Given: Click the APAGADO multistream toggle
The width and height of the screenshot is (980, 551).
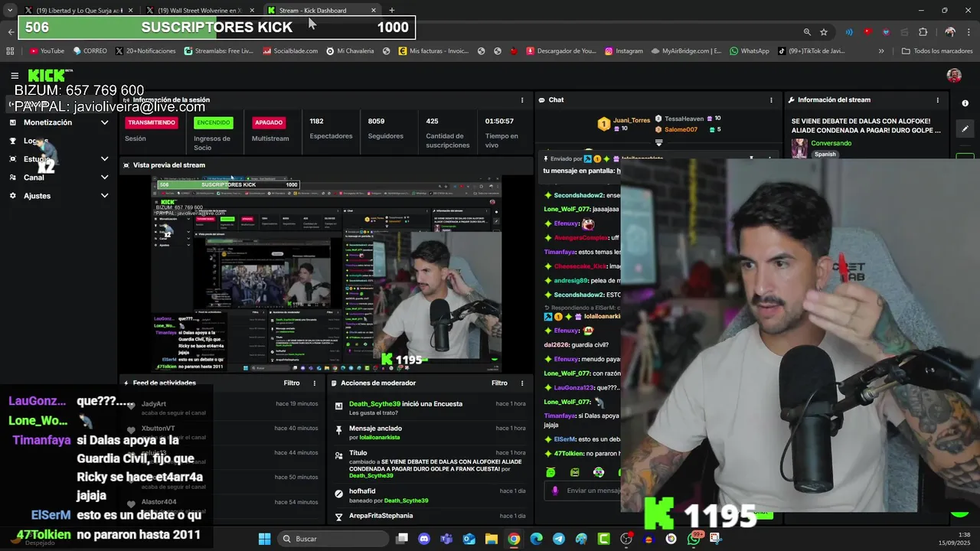Looking at the screenshot, I should click(269, 122).
